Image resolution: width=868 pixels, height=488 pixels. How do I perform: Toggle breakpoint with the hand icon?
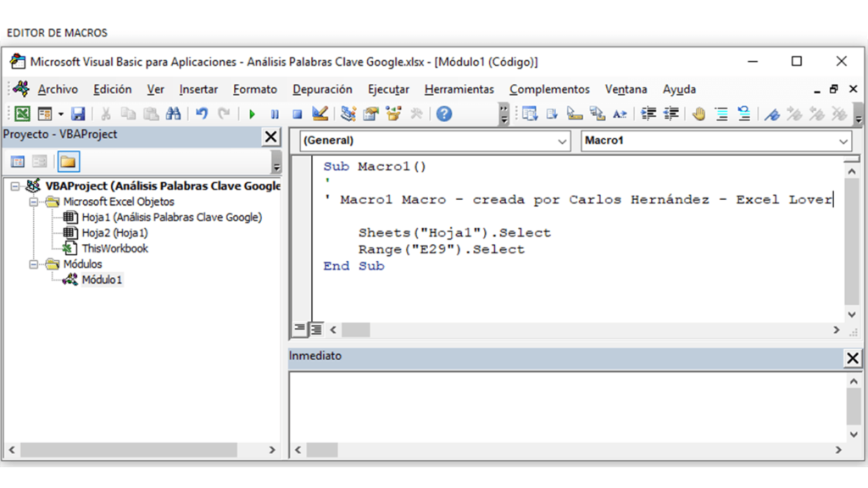click(698, 114)
